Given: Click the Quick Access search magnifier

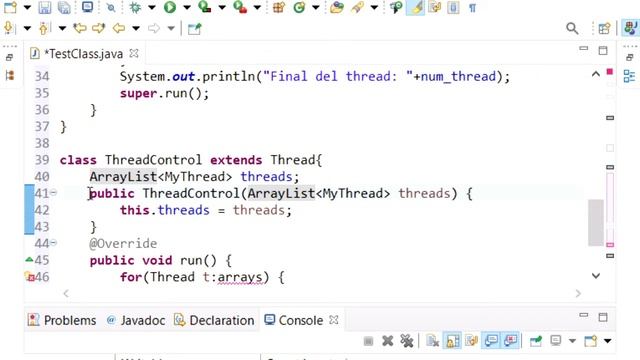Looking at the screenshot, I should [x=572, y=28].
